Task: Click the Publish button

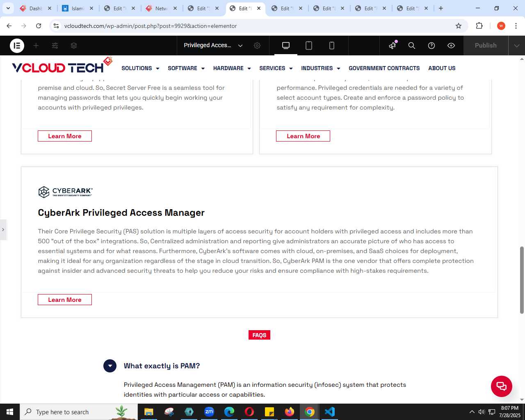Action: (x=486, y=46)
